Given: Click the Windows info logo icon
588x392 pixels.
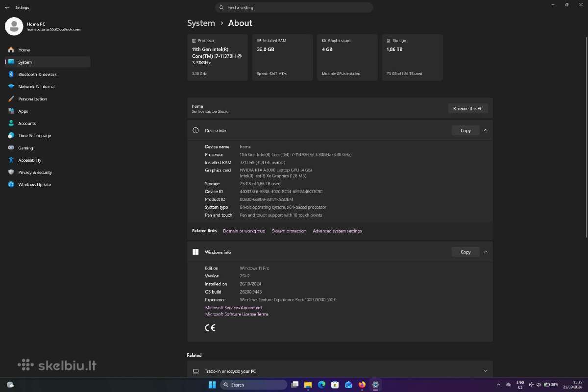Looking at the screenshot, I should click(x=196, y=252).
